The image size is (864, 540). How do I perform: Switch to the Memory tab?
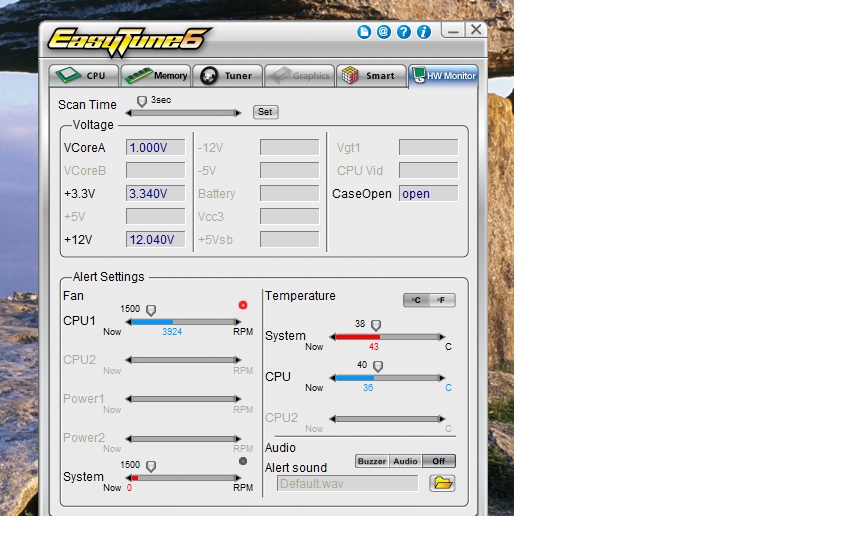tap(156, 75)
